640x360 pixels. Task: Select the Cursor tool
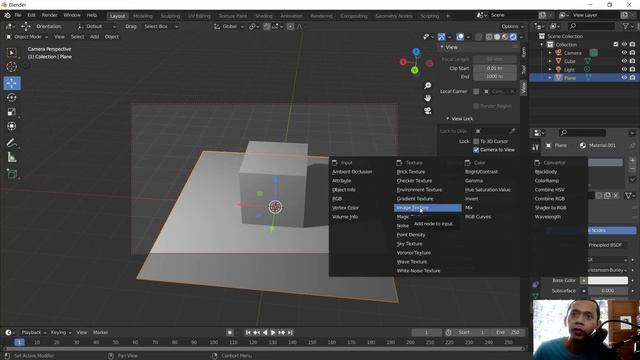[11, 67]
